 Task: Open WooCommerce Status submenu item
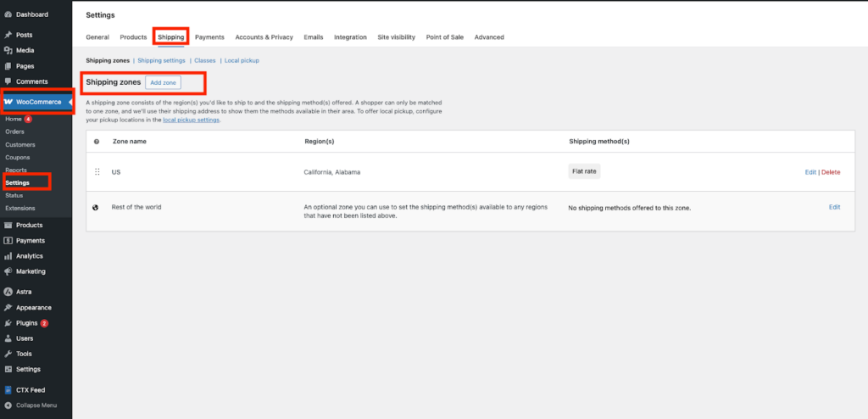click(x=14, y=196)
